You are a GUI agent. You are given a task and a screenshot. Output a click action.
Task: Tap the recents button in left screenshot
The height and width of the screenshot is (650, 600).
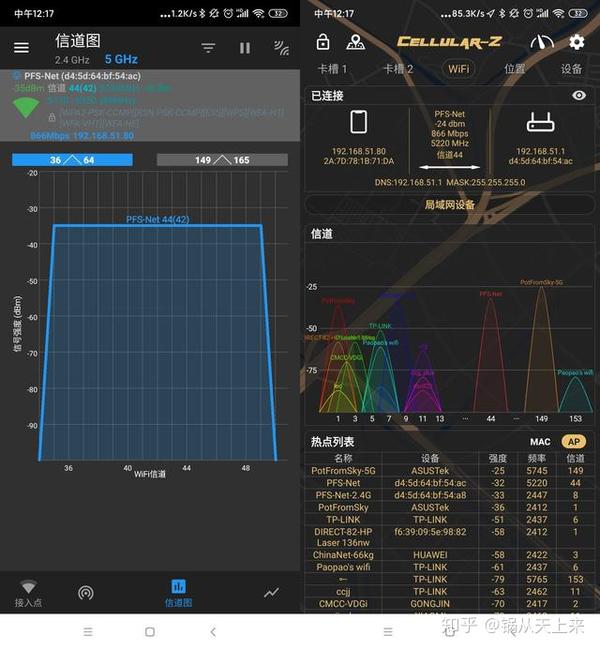tap(88, 632)
